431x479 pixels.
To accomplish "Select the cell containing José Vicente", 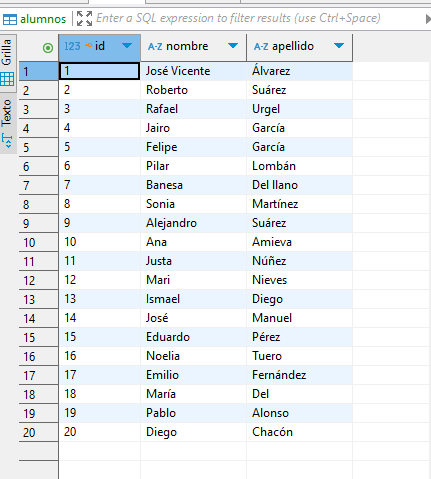I will [193, 71].
